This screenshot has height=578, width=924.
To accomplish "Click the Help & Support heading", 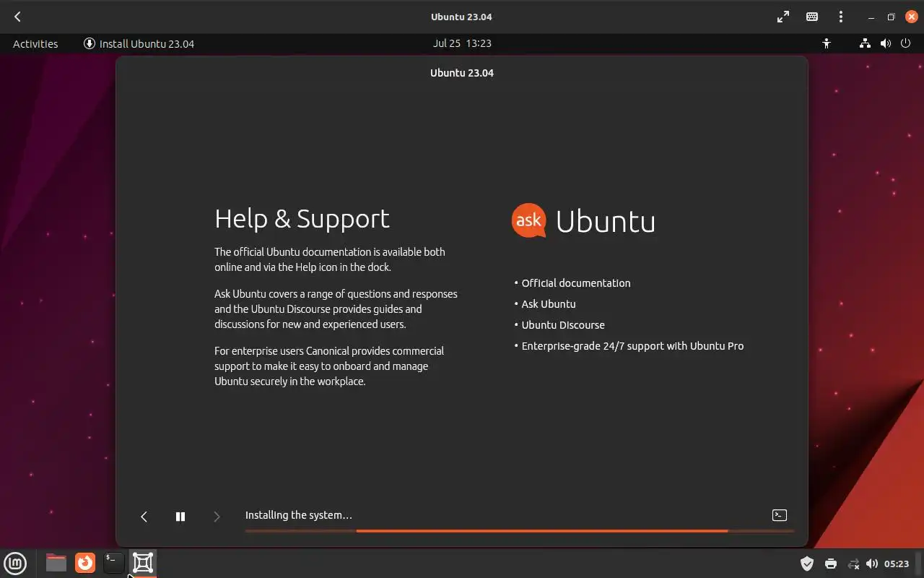I will (302, 218).
